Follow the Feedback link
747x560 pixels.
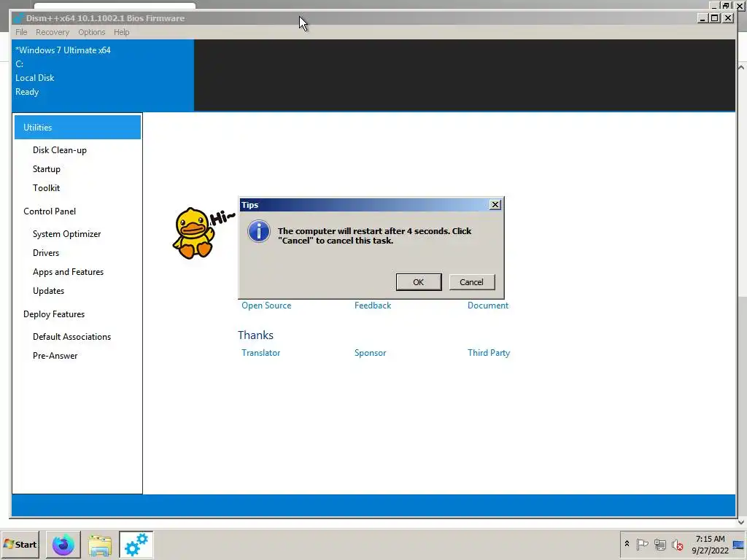(x=373, y=306)
